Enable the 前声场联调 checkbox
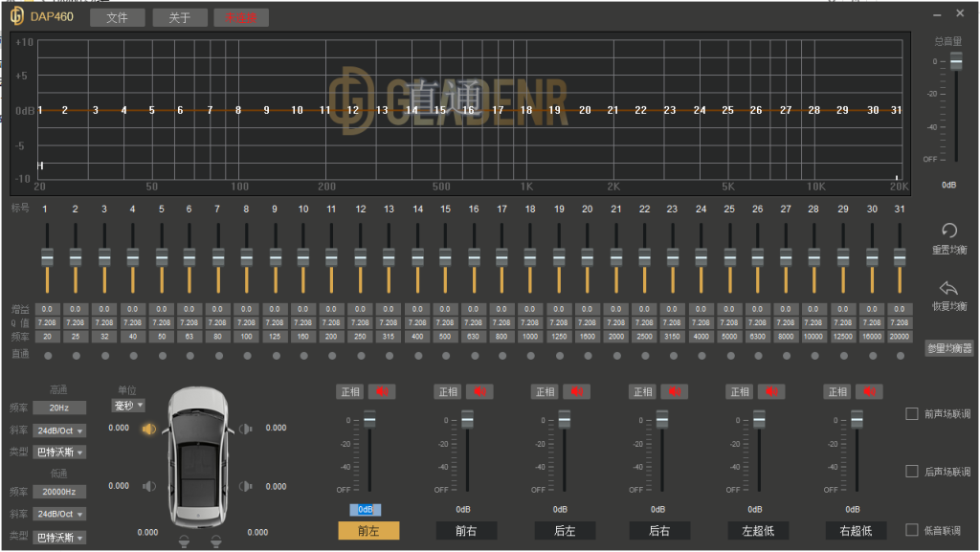980x552 pixels. coord(912,413)
